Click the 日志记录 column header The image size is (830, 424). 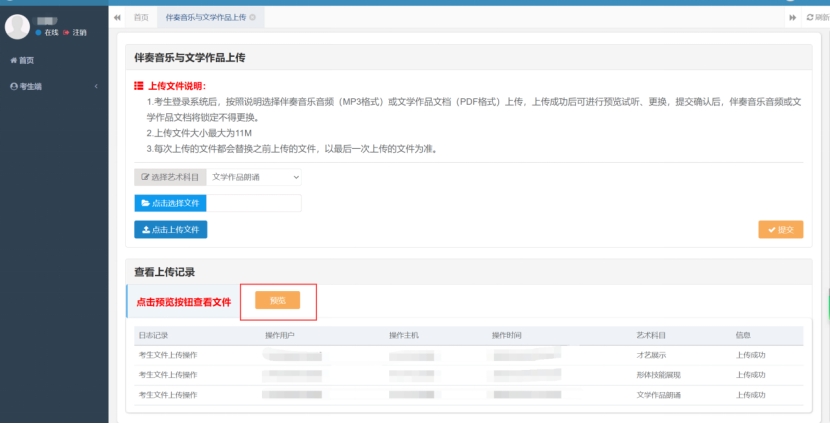[155, 335]
